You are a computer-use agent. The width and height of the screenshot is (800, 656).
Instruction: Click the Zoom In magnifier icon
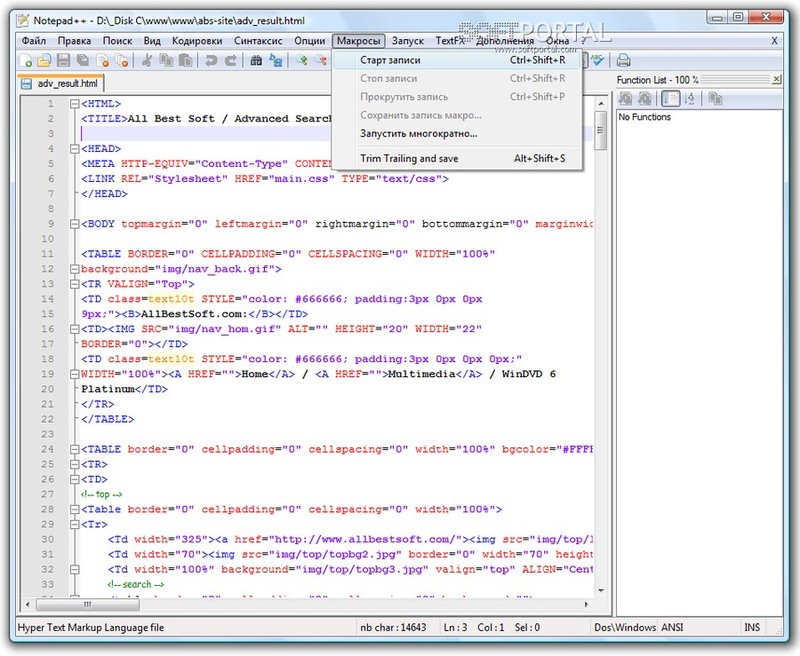(x=302, y=61)
